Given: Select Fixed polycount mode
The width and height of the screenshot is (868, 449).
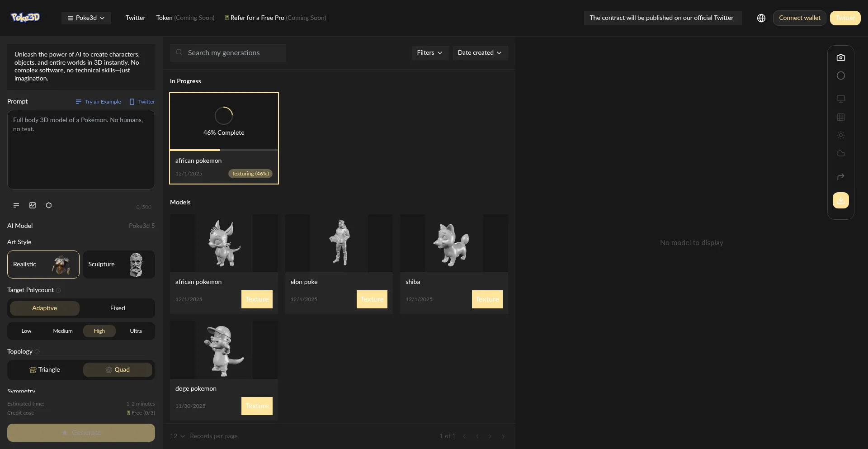Looking at the screenshot, I should point(118,308).
